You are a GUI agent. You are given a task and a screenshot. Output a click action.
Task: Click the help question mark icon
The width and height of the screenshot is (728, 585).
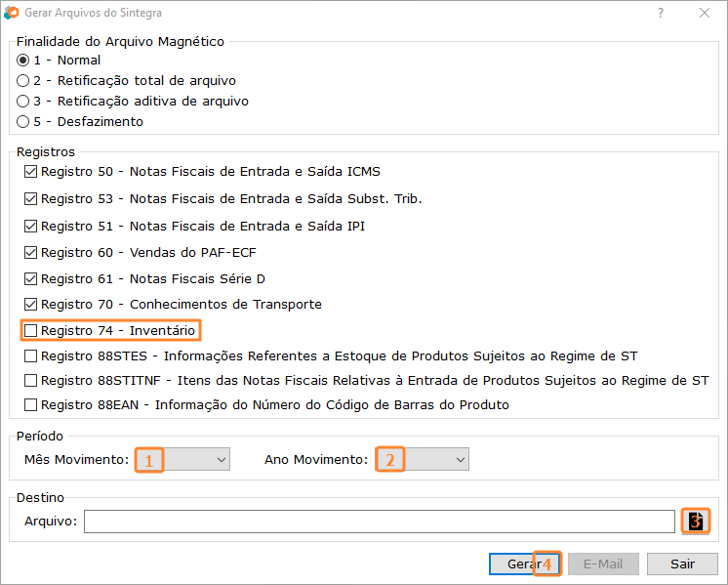pos(661,13)
